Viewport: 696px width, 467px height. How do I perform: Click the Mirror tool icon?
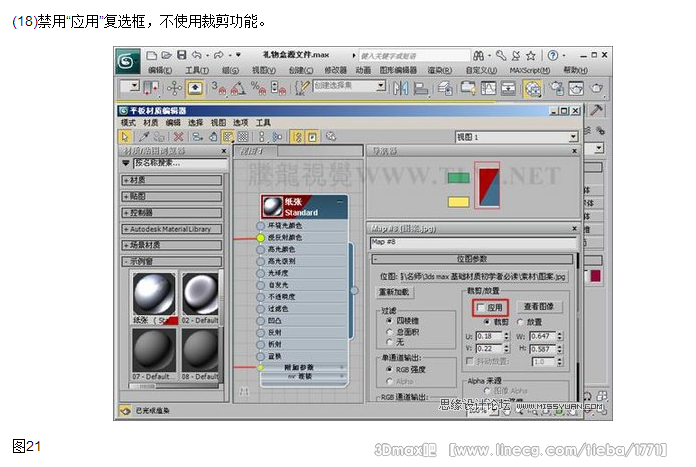pos(400,88)
